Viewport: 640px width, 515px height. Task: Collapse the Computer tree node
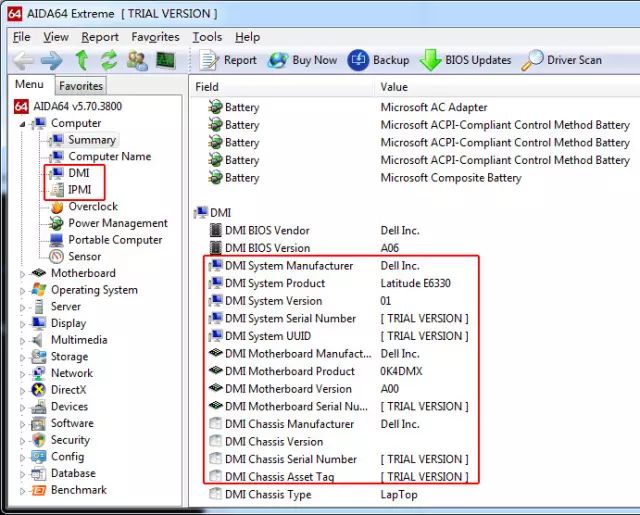click(22, 124)
